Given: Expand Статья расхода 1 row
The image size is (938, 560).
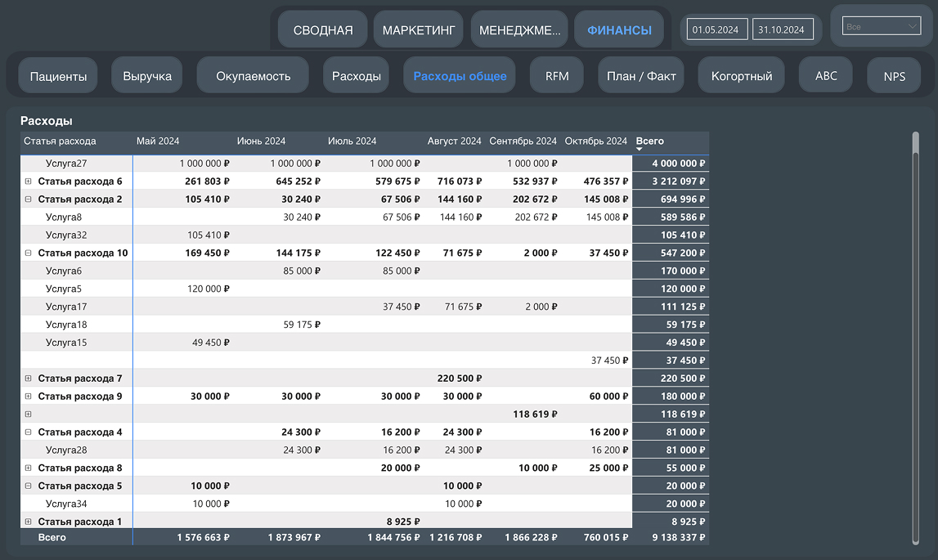Looking at the screenshot, I should pos(29,522).
